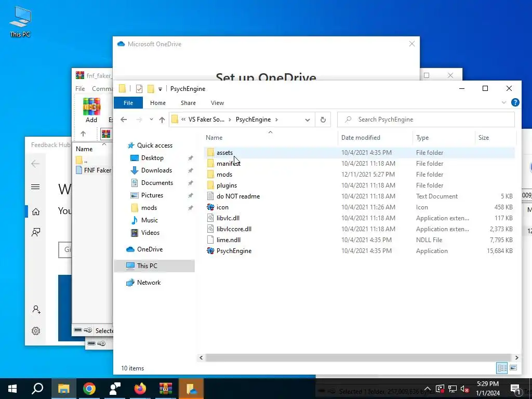Open Pictures in navigation pane
532x399 pixels.
152,195
